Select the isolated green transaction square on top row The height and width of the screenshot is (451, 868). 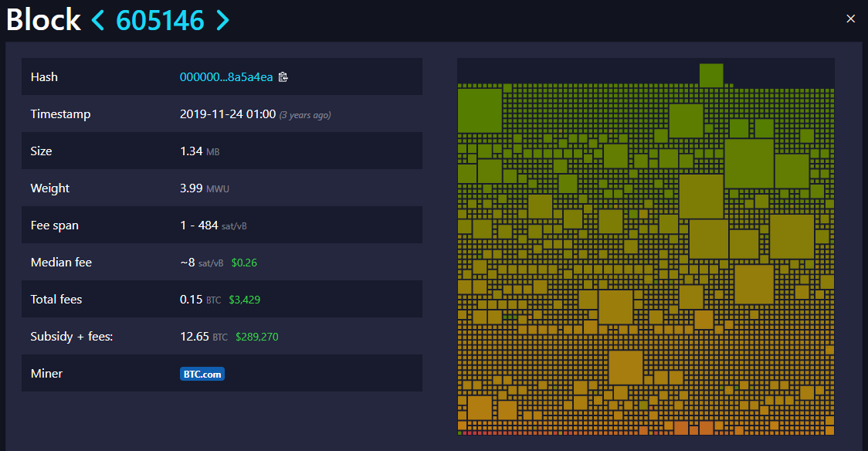(x=710, y=75)
